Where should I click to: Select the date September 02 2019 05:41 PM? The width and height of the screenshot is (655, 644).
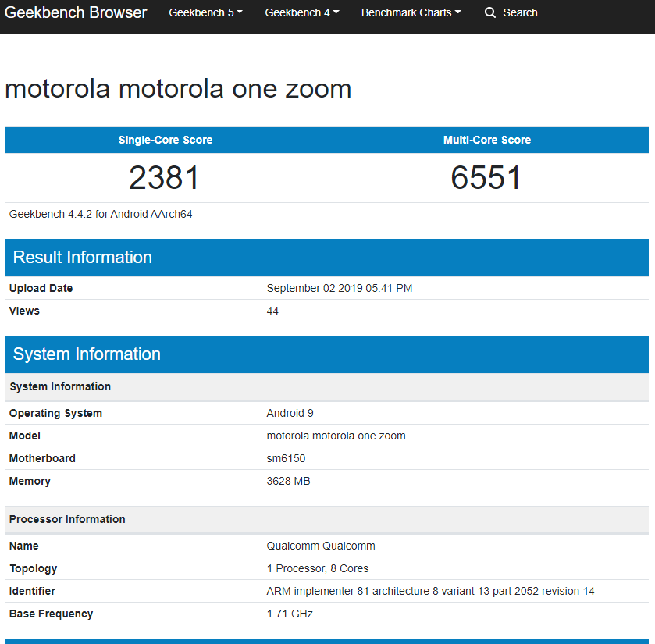tap(339, 288)
